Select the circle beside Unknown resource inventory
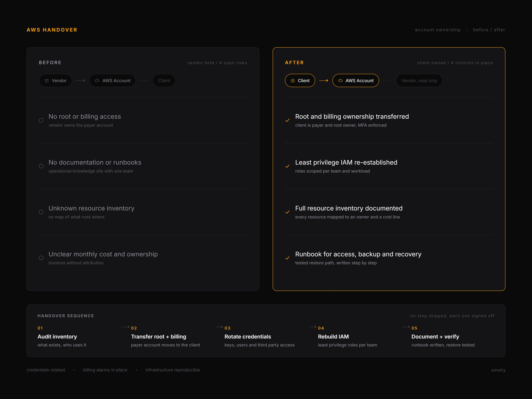The width and height of the screenshot is (532, 399). pos(41,212)
